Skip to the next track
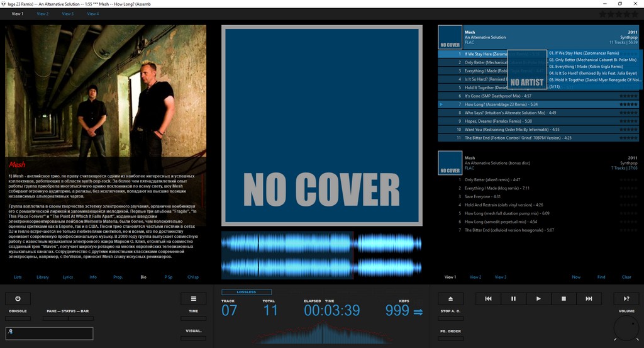 589,299
